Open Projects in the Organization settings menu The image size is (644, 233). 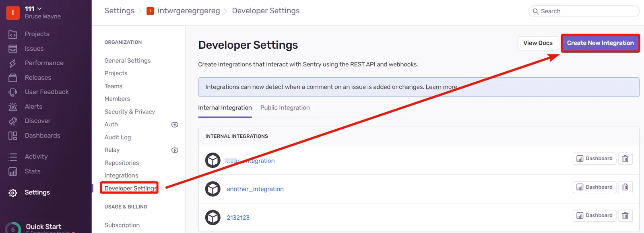pyautogui.click(x=116, y=73)
